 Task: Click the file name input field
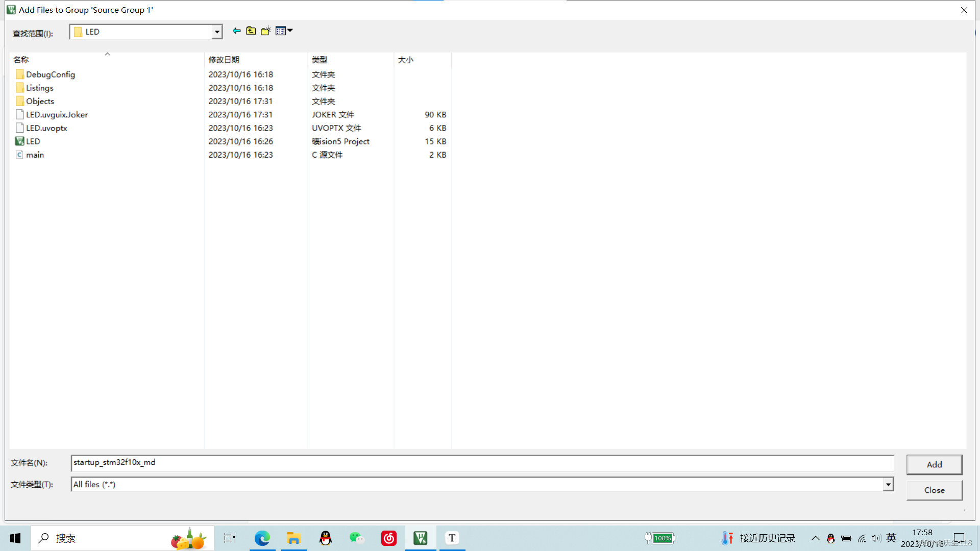482,463
